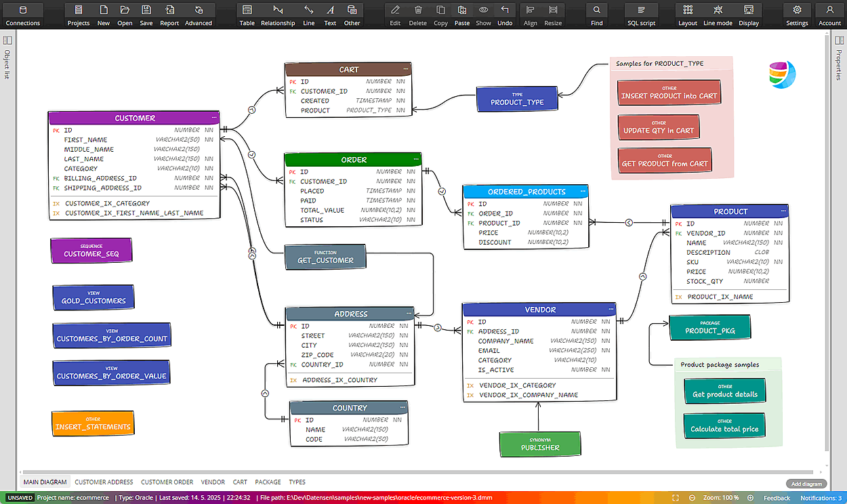Open Notifications: 3 in status bar
This screenshot has width=847, height=504.
(821, 498)
